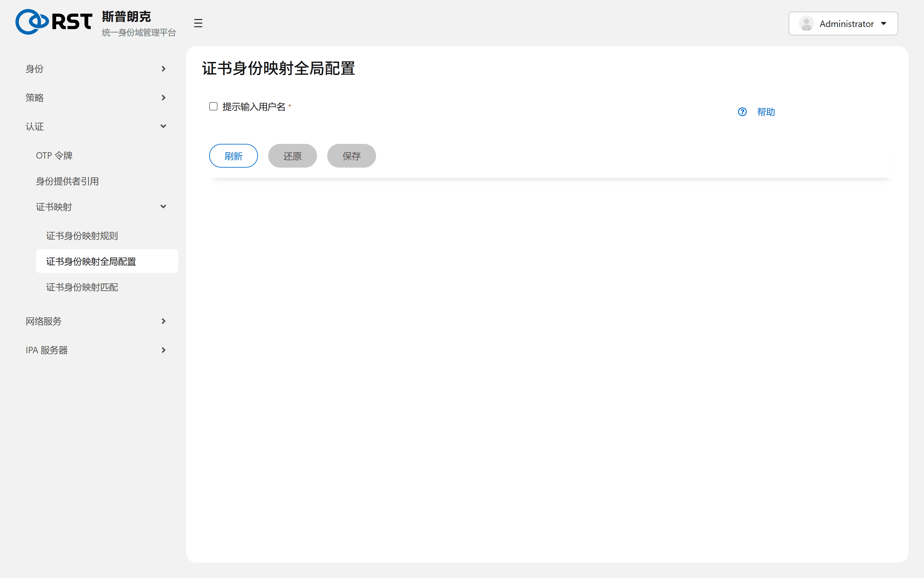Click the 保存 button

(x=351, y=156)
